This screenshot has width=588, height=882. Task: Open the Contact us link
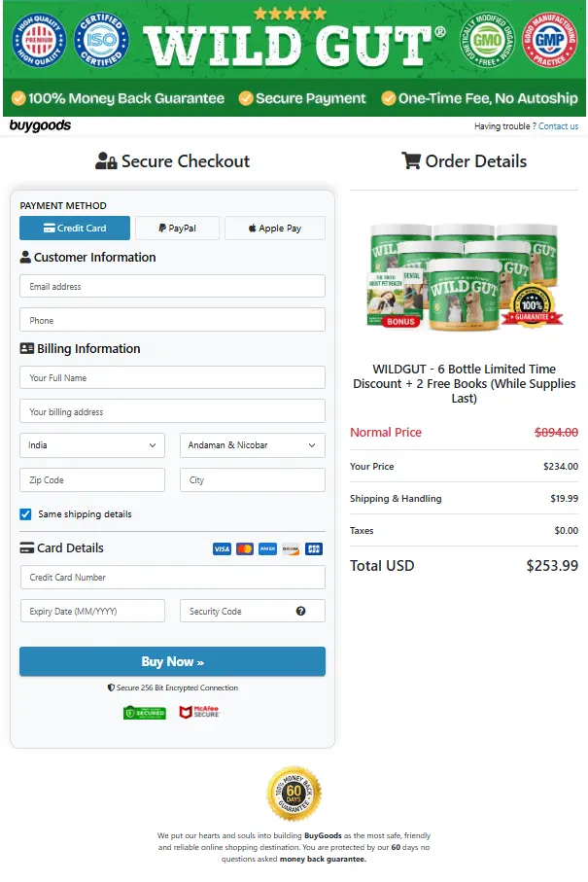click(x=557, y=126)
